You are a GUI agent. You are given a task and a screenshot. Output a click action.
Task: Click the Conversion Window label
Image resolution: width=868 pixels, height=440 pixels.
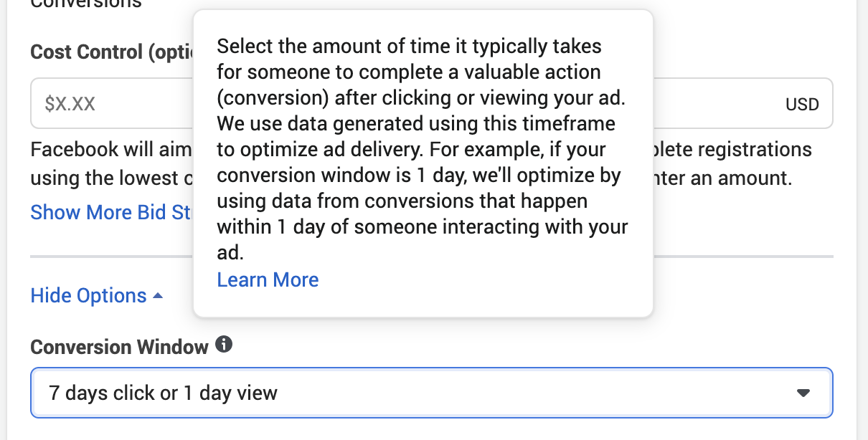pyautogui.click(x=119, y=348)
